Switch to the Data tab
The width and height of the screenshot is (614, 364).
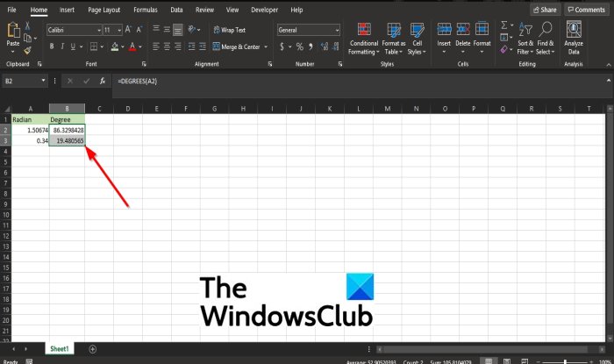pyautogui.click(x=176, y=10)
